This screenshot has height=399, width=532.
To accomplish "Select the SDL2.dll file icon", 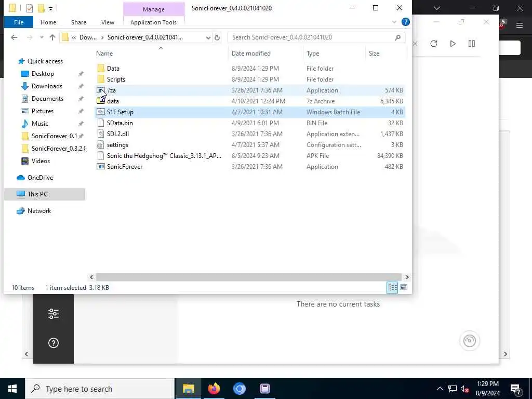I will [101, 134].
